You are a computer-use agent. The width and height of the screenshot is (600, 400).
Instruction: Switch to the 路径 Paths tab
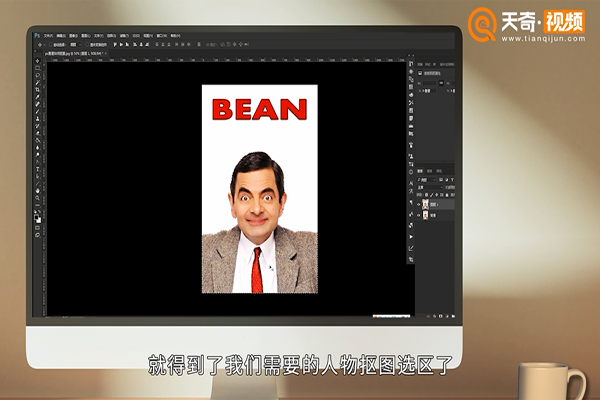[x=439, y=171]
